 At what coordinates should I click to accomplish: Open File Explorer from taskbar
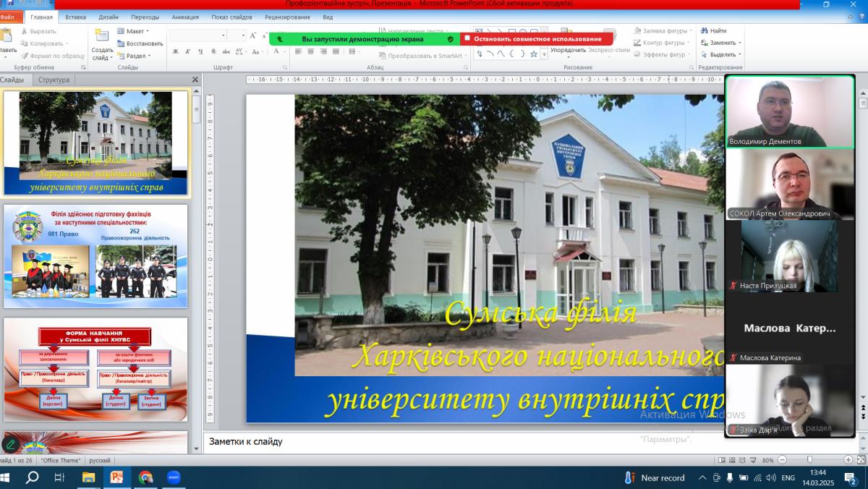click(x=88, y=477)
